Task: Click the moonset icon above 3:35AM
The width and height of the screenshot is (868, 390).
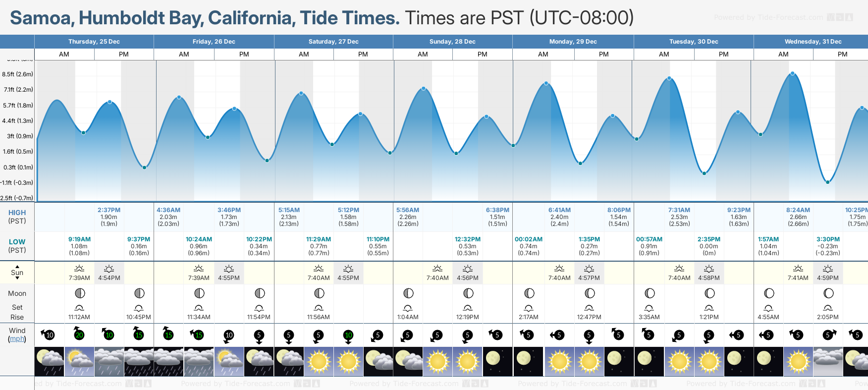Action: click(649, 308)
